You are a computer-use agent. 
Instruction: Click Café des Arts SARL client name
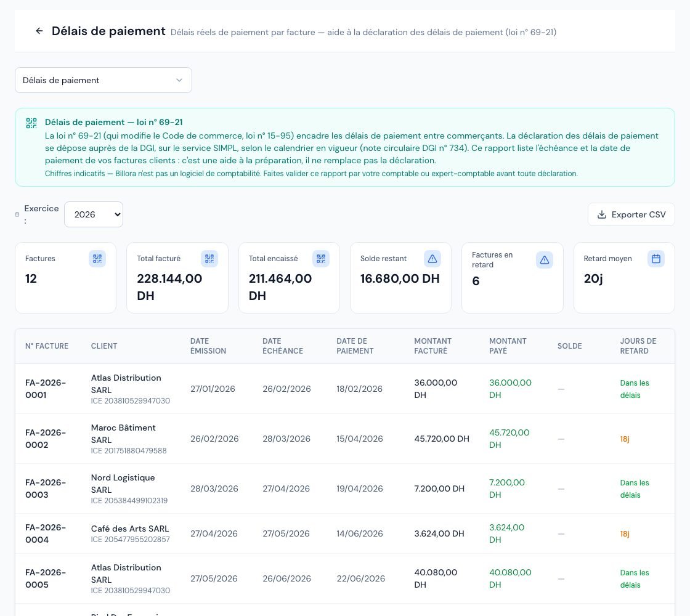point(130,529)
